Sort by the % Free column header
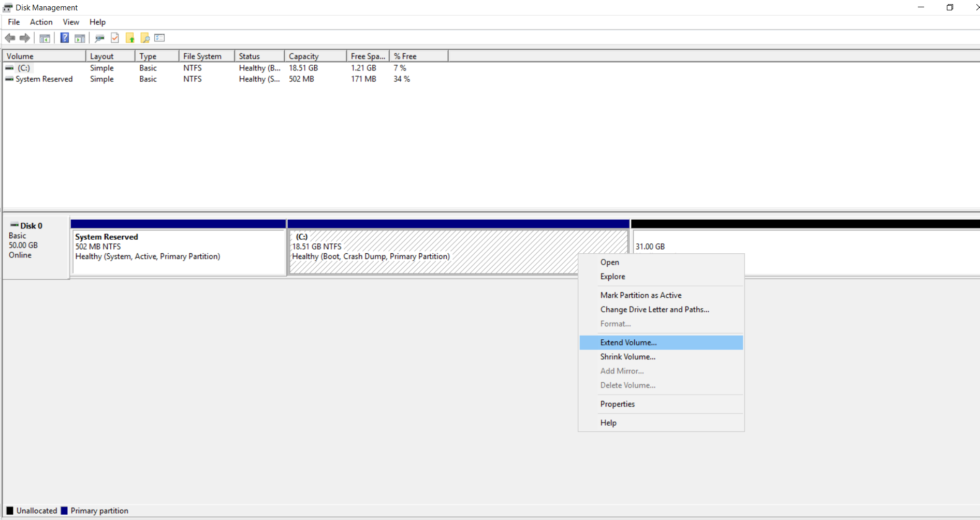980x520 pixels. click(x=419, y=56)
